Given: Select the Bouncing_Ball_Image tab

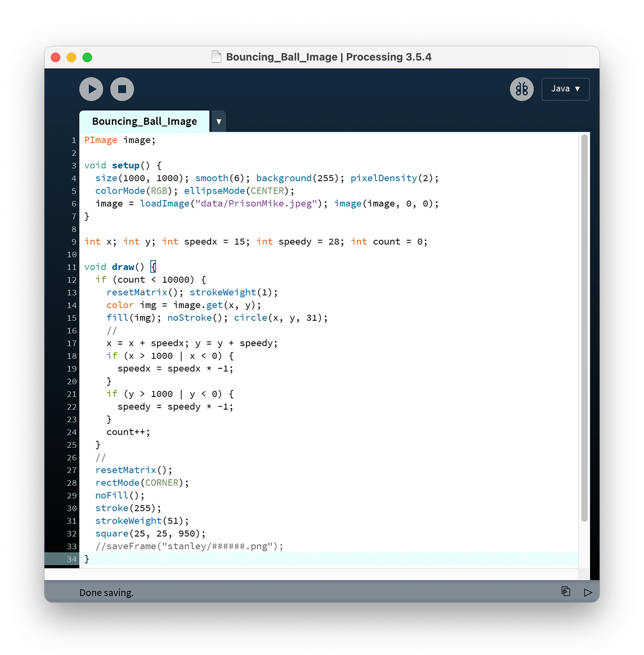Looking at the screenshot, I should tap(144, 121).
